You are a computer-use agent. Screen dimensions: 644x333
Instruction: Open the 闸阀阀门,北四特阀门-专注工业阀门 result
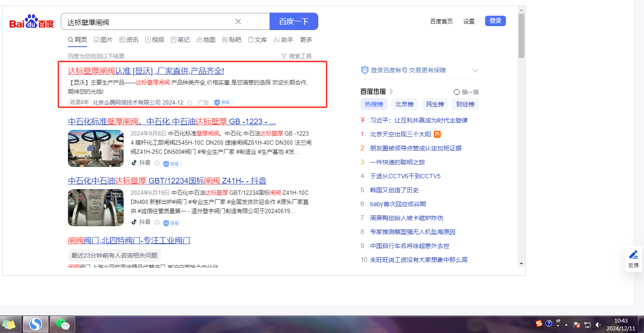click(x=129, y=241)
